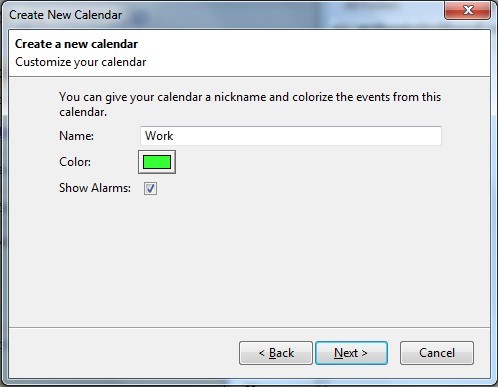Click the Next > button
This screenshot has width=498, height=387.
[x=351, y=353]
